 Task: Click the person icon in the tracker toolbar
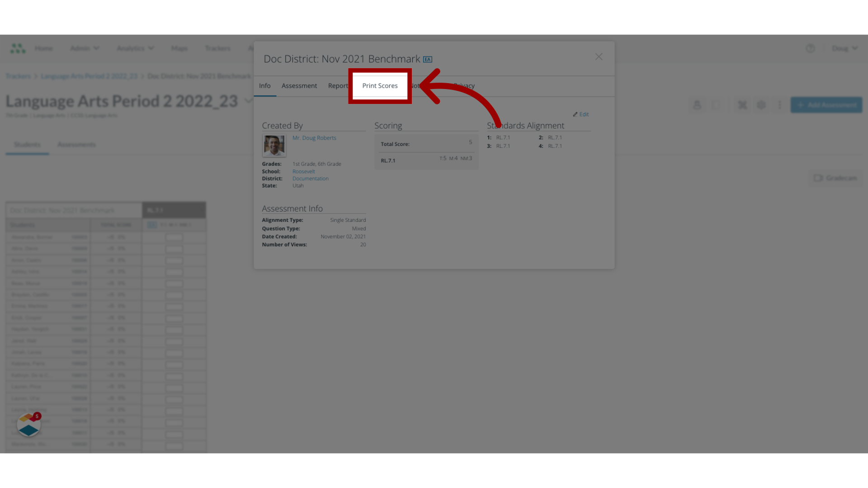(697, 105)
